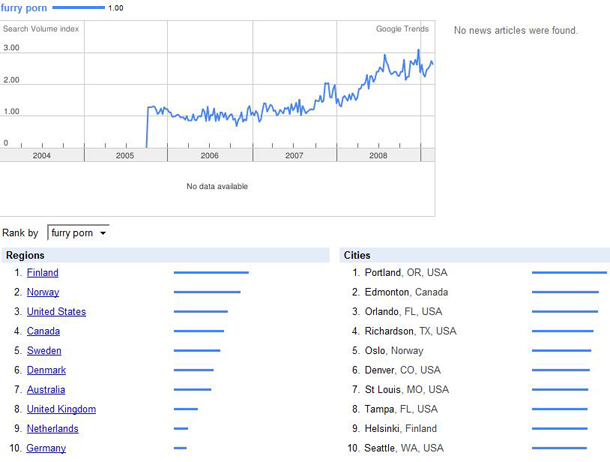
Task: Open the Australia region link
Action: tap(46, 390)
